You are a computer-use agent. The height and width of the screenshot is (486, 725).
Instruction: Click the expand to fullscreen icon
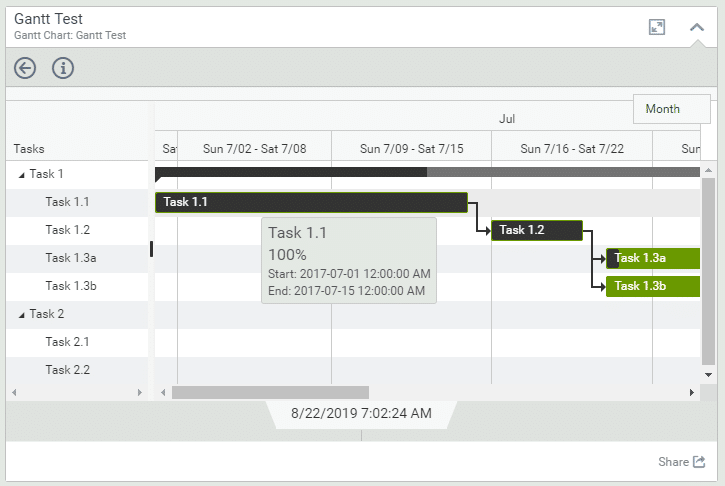pos(657,27)
